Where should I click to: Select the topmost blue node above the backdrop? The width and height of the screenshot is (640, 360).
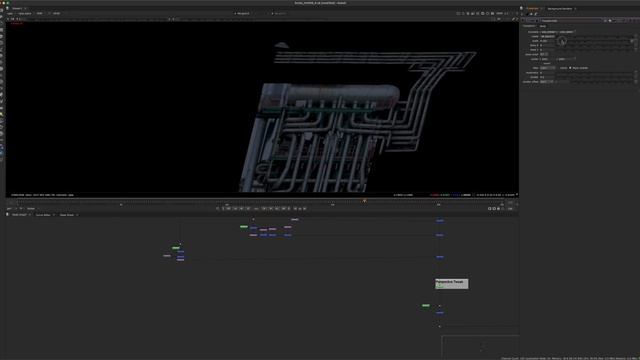pyautogui.click(x=440, y=221)
